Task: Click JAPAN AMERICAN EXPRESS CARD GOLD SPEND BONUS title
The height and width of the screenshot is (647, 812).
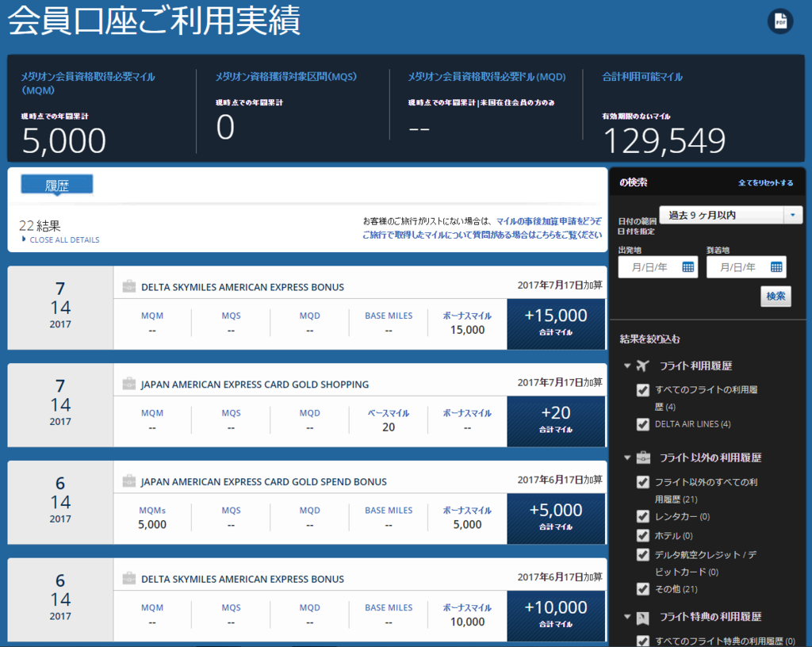Action: pyautogui.click(x=263, y=482)
